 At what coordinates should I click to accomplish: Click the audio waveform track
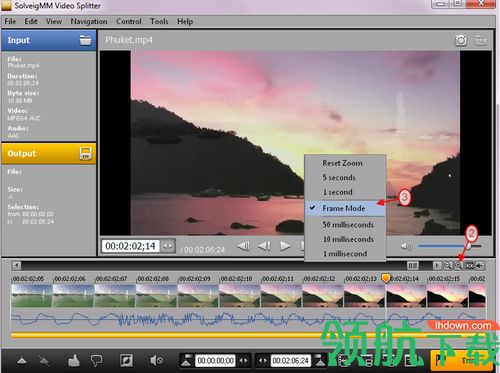tap(248, 319)
